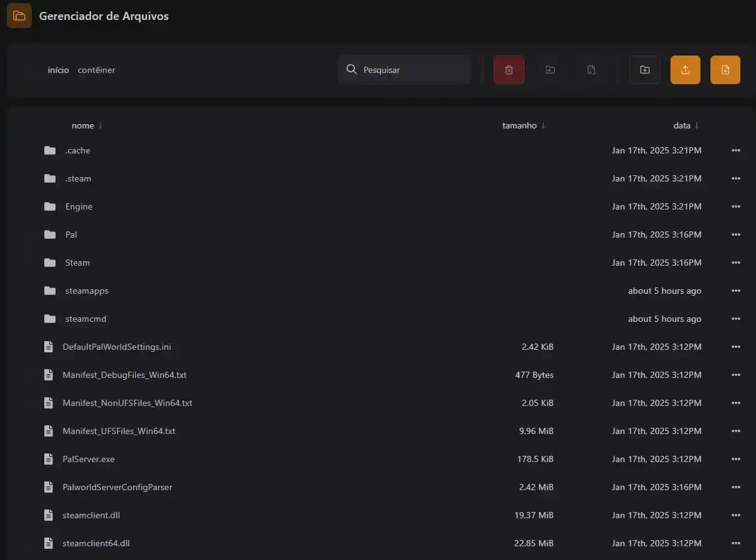The width and height of the screenshot is (756, 560).
Task: Click the move-to-folder toolbar icon
Action: point(550,70)
